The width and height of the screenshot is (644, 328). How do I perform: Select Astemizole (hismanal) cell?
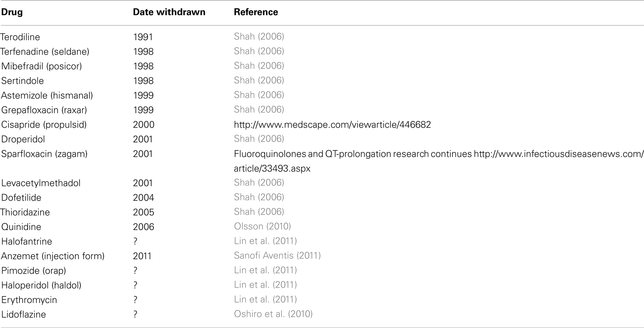point(47,95)
